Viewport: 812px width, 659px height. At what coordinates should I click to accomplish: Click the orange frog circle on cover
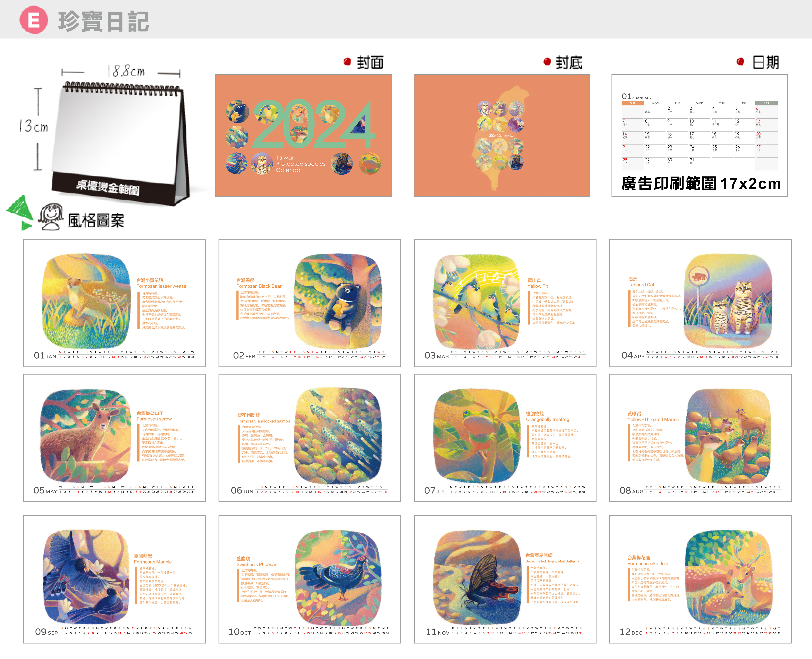370,163
